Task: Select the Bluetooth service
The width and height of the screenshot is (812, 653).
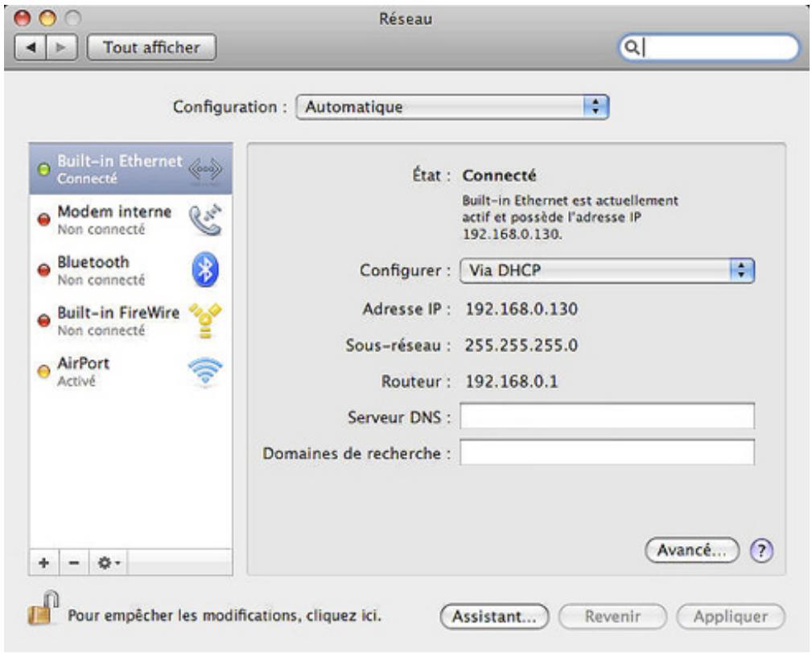Action: point(130,270)
